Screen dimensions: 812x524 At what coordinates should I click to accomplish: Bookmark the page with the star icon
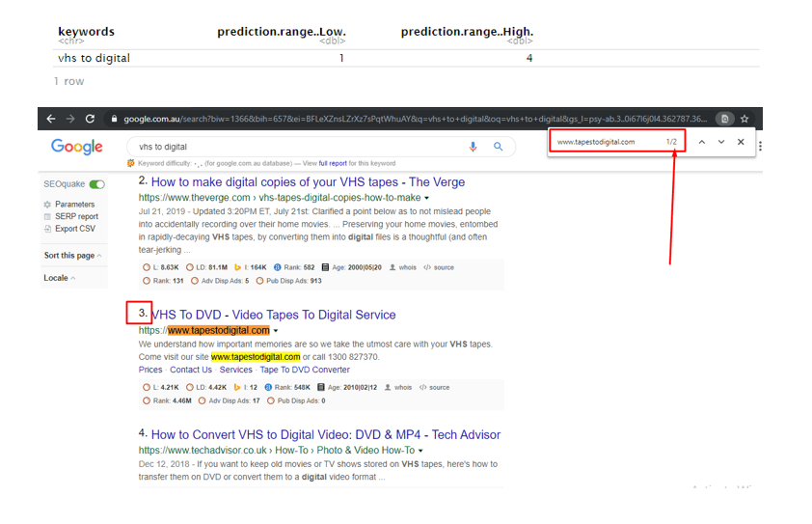[x=744, y=119]
